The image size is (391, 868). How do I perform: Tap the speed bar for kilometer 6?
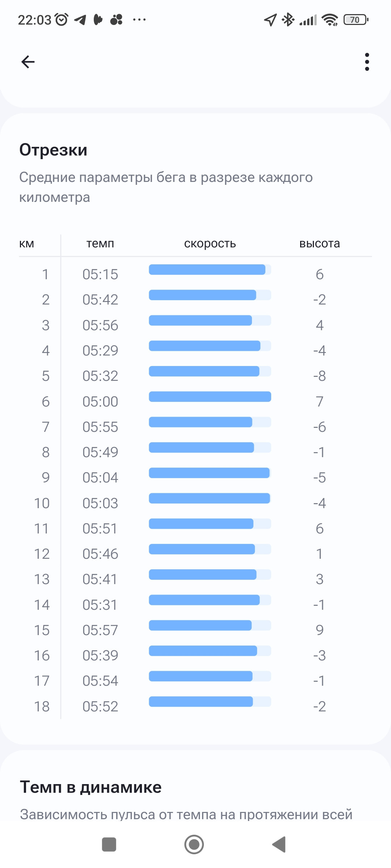click(210, 397)
